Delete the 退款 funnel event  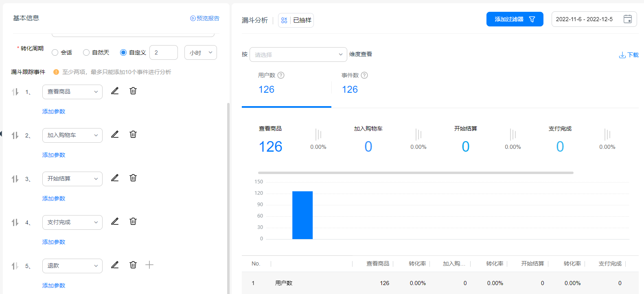(x=133, y=265)
